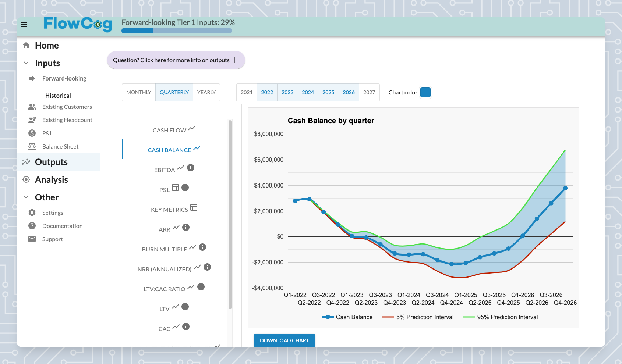The width and height of the screenshot is (622, 364).
Task: Expand the outputs question info panel
Action: tap(176, 60)
